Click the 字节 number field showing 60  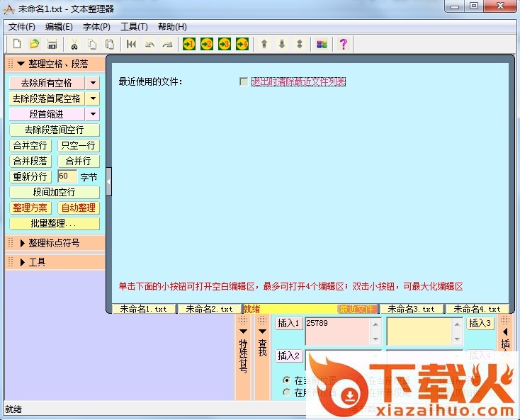point(67,176)
